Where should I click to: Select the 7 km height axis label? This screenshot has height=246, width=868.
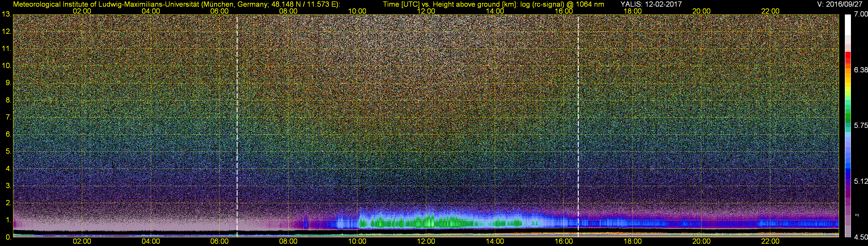click(x=8, y=117)
